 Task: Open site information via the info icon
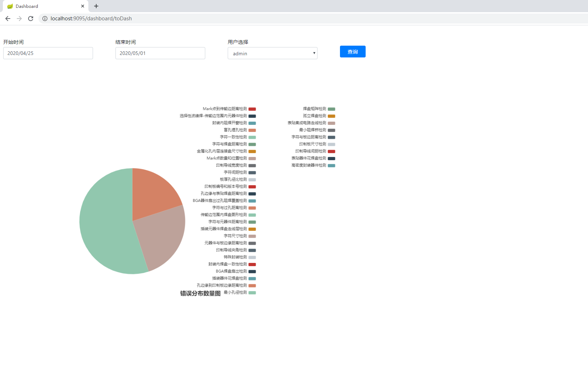(45, 18)
